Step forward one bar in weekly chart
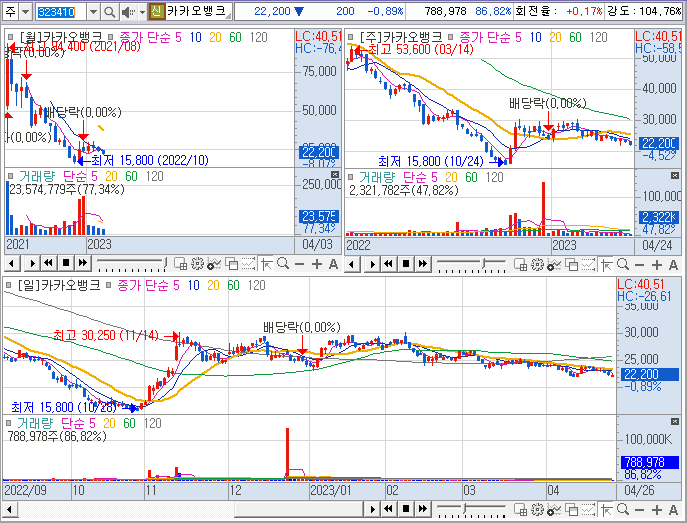Image resolution: width=687 pixels, height=523 pixels. pyautogui.click(x=372, y=264)
